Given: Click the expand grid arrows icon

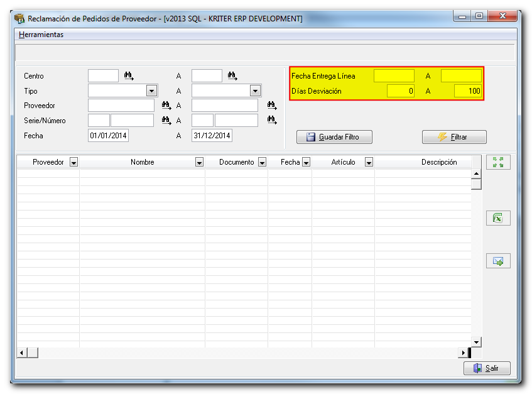Looking at the screenshot, I should coord(498,162).
